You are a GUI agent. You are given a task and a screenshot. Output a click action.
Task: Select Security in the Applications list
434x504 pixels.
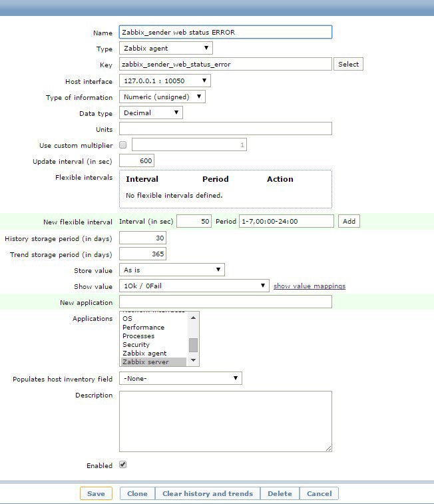pos(154,345)
